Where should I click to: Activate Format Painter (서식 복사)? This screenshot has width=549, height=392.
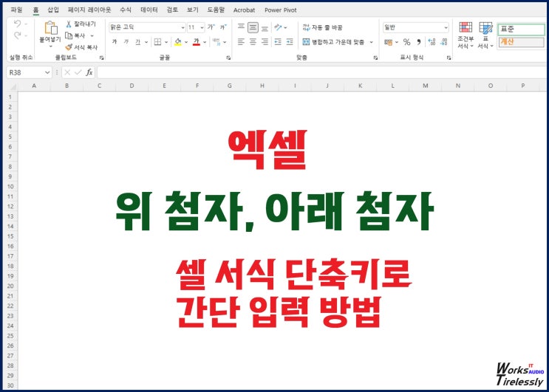(x=81, y=47)
